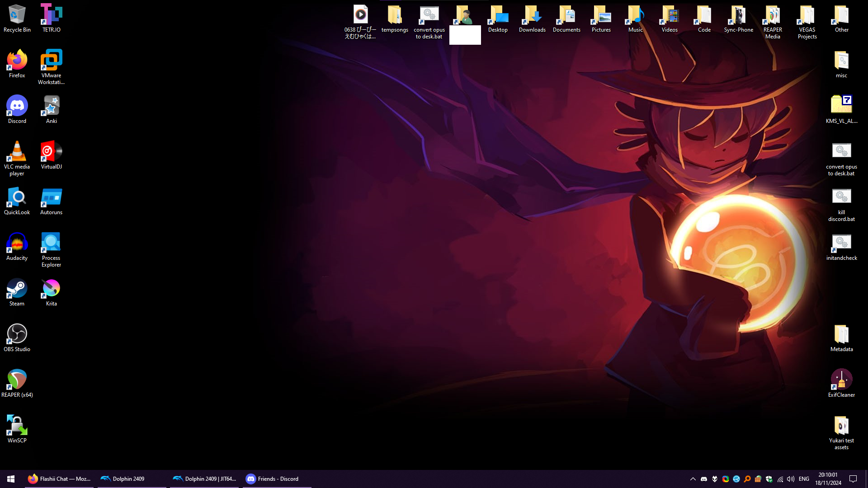The image size is (868, 488).
Task: Select the VLC media player icon
Action: (17, 159)
